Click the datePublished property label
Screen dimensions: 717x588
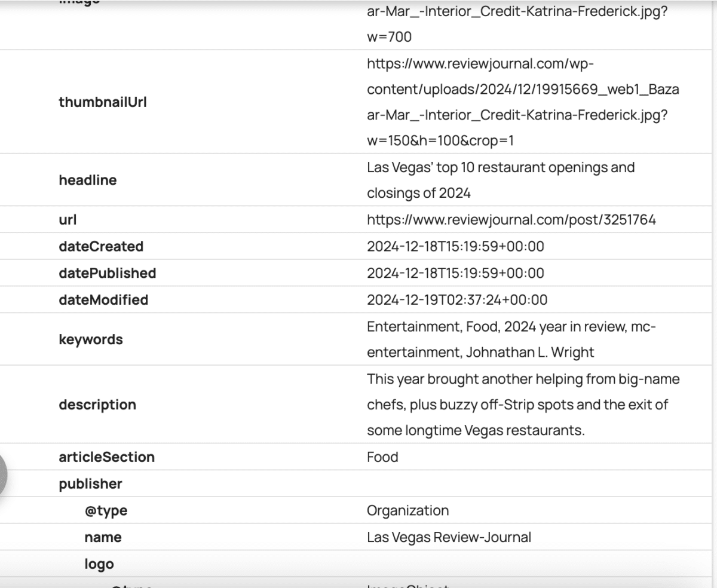point(107,273)
